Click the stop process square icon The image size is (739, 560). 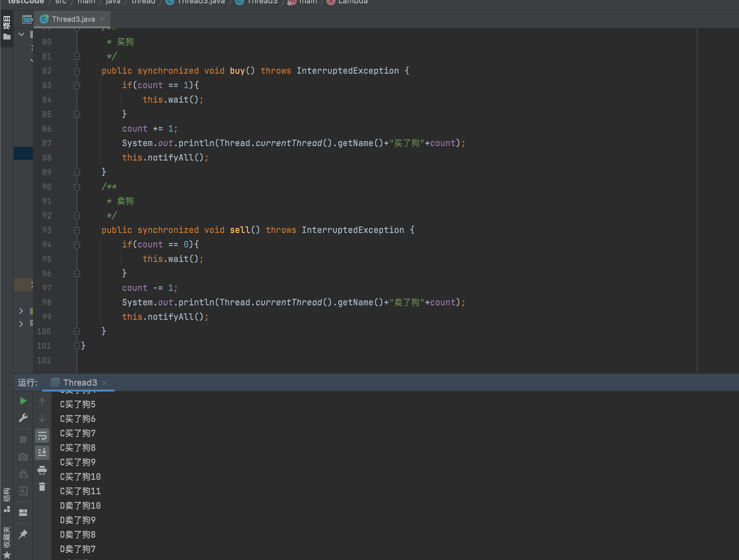point(23,439)
